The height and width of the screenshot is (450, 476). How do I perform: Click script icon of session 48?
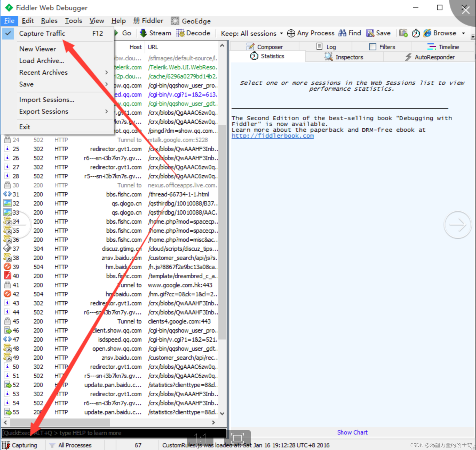point(7,349)
